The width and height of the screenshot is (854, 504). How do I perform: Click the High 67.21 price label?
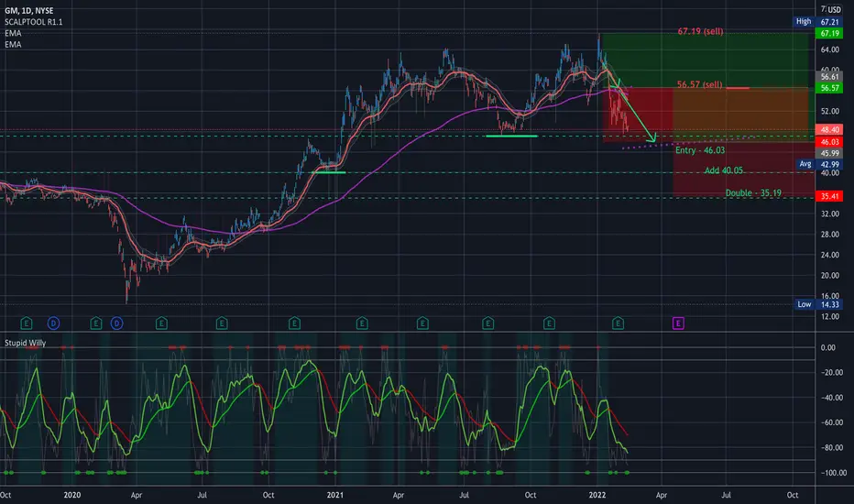tap(817, 22)
